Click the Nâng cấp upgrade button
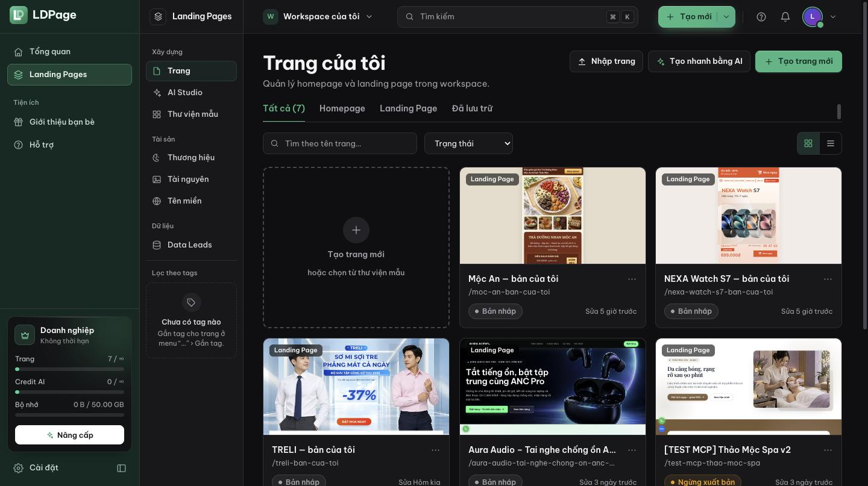The height and width of the screenshot is (486, 868). [x=69, y=435]
